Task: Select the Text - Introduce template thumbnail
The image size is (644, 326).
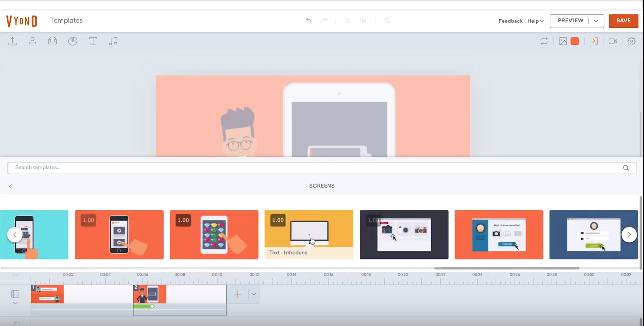Action: click(309, 234)
